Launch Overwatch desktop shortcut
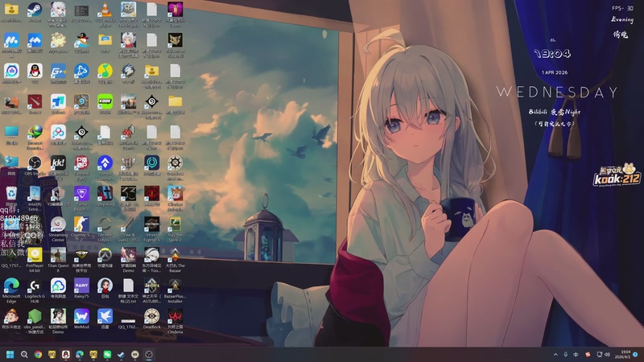Viewport: 644px width, 362px height. pyautogui.click(x=105, y=257)
